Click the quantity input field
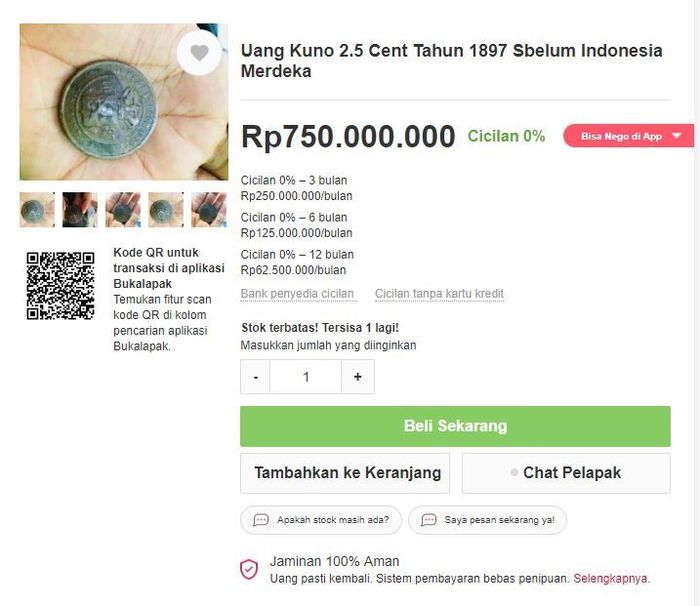 pos(306,377)
